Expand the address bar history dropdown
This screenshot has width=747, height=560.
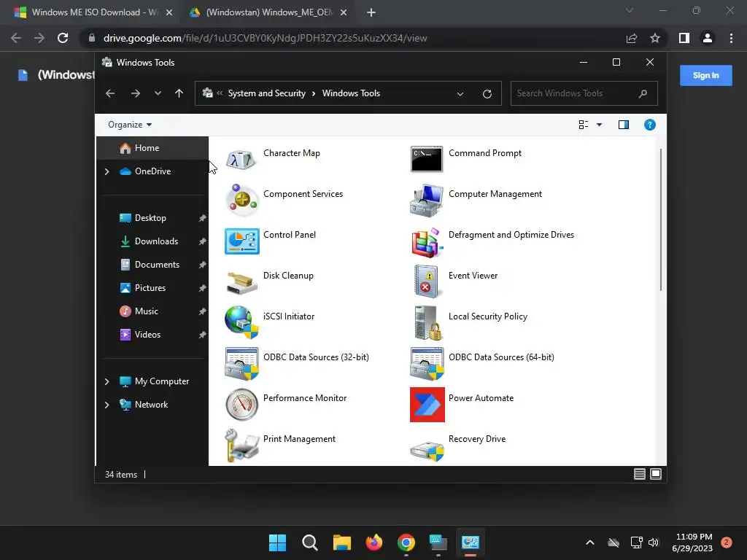point(460,94)
